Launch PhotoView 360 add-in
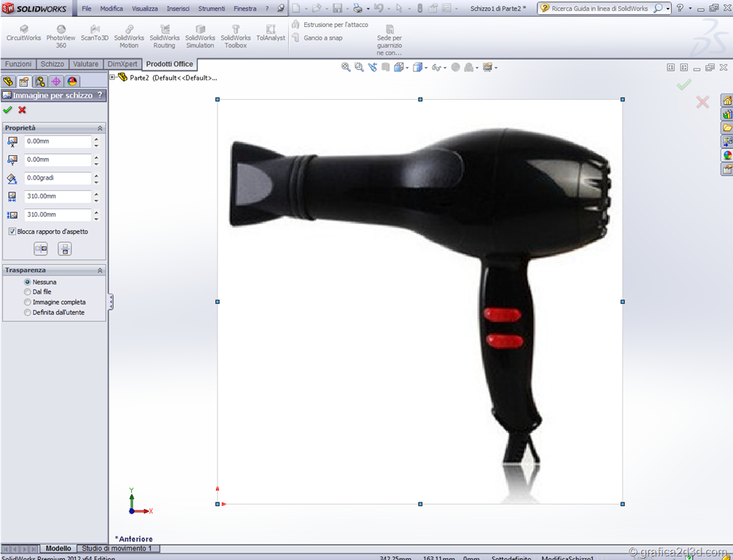The width and height of the screenshot is (733, 560). [61, 37]
